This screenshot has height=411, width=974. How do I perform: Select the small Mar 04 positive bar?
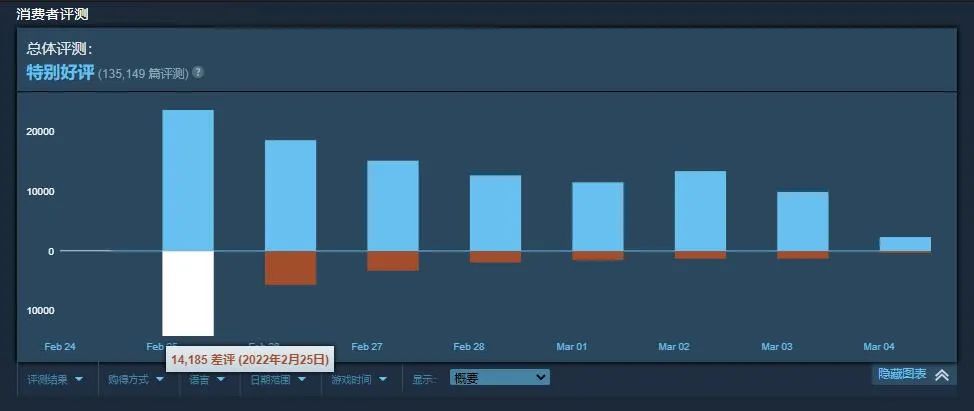pos(904,244)
